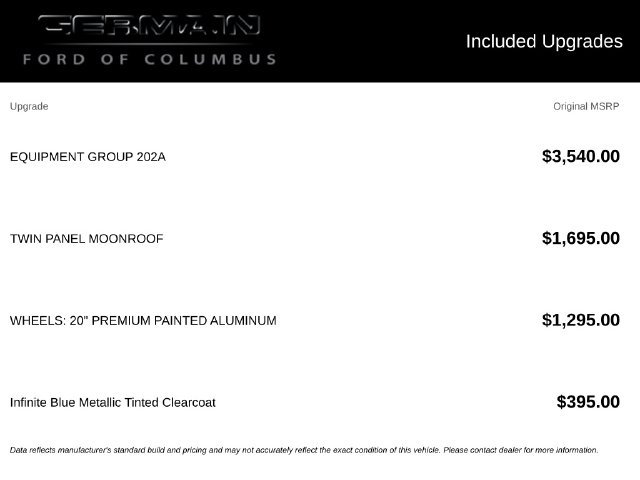This screenshot has width=640, height=480.
Task: Select the Equipment Group 202A row
Action: click(315, 157)
